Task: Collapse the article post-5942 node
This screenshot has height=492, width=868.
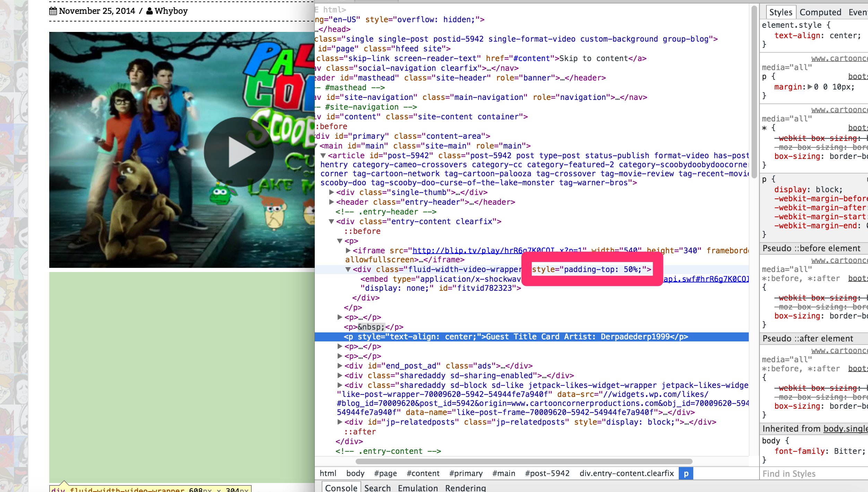Action: pos(323,155)
